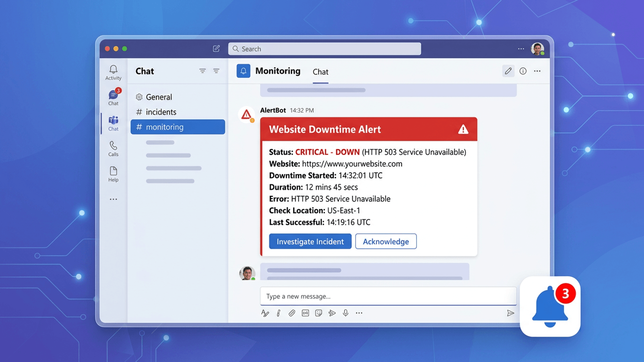
Task: Open more options in the chat header
Action: pyautogui.click(x=537, y=71)
